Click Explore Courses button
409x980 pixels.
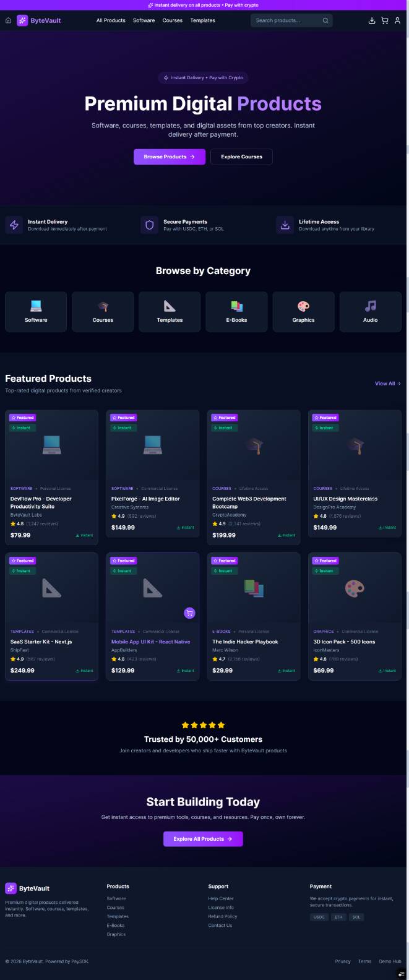click(x=241, y=157)
